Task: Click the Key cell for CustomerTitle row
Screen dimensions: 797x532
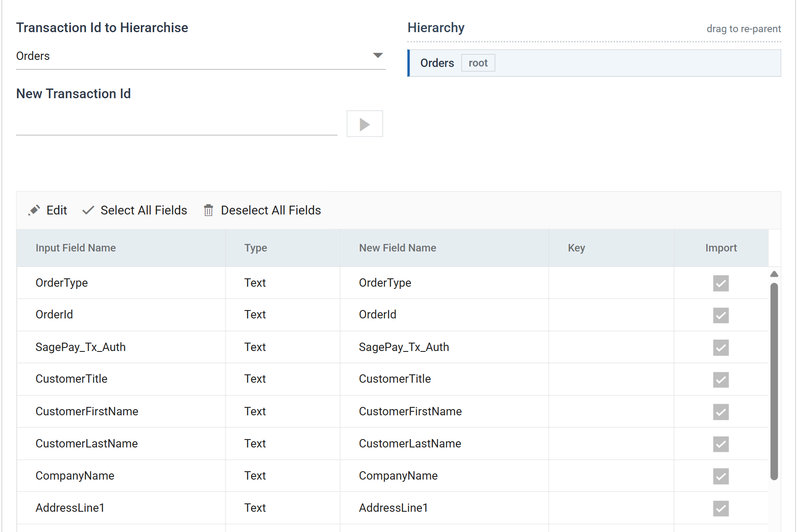Action: click(611, 379)
